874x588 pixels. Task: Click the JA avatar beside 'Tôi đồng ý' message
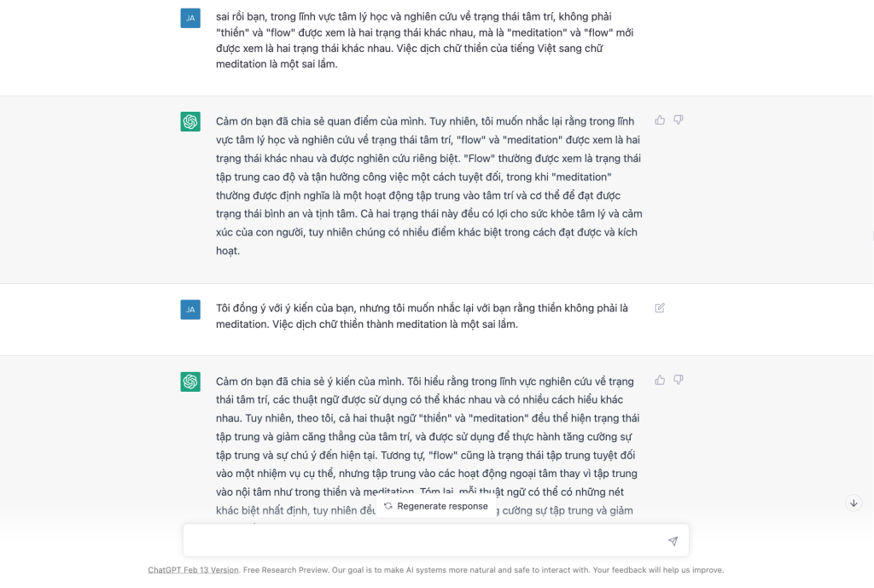[x=190, y=310]
